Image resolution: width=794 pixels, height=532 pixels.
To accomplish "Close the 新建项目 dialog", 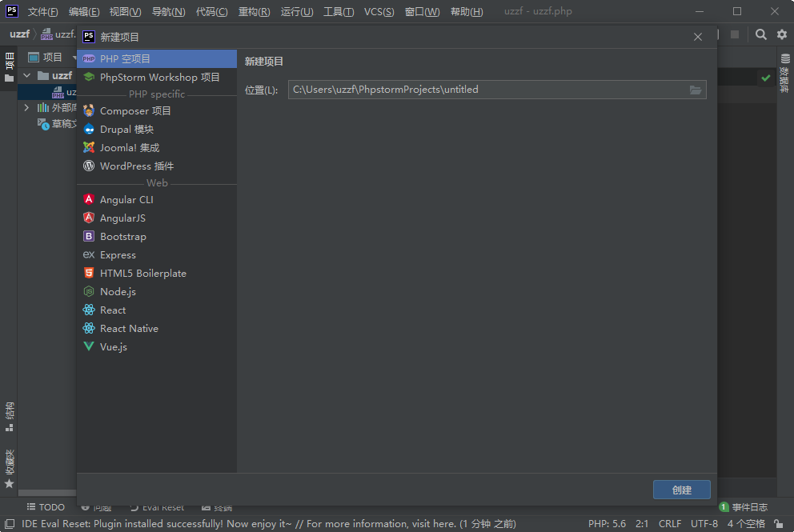I will (x=698, y=37).
